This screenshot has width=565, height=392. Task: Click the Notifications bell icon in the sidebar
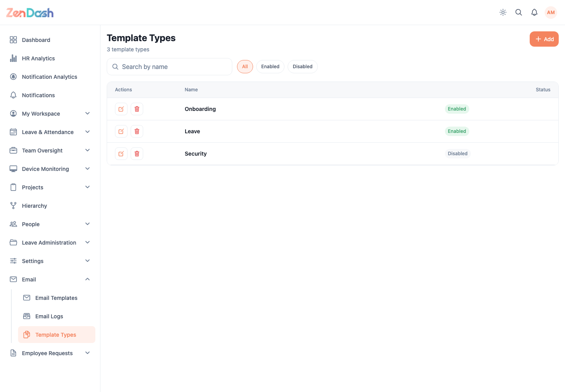pos(13,95)
